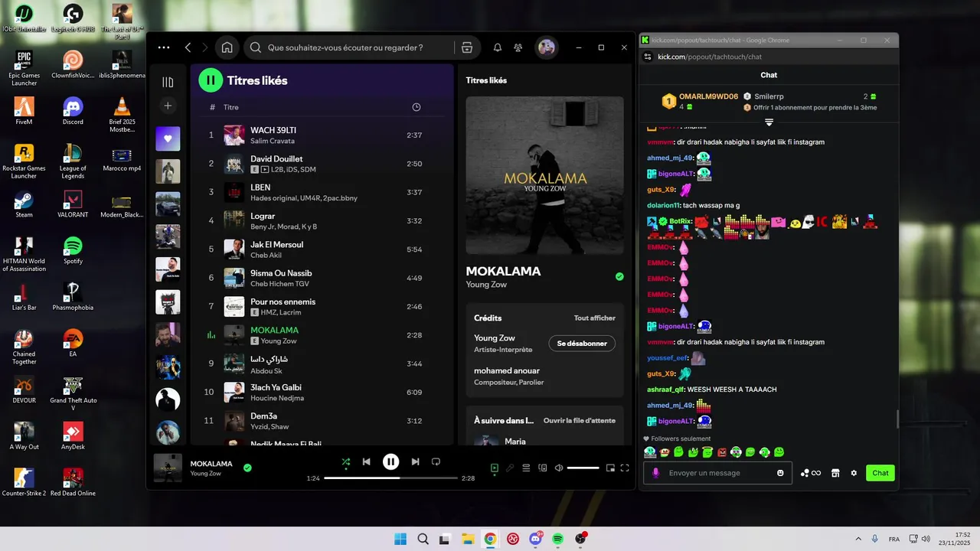Screen dimensions: 980x551
Task: Open the play queue icon
Action: (526, 468)
